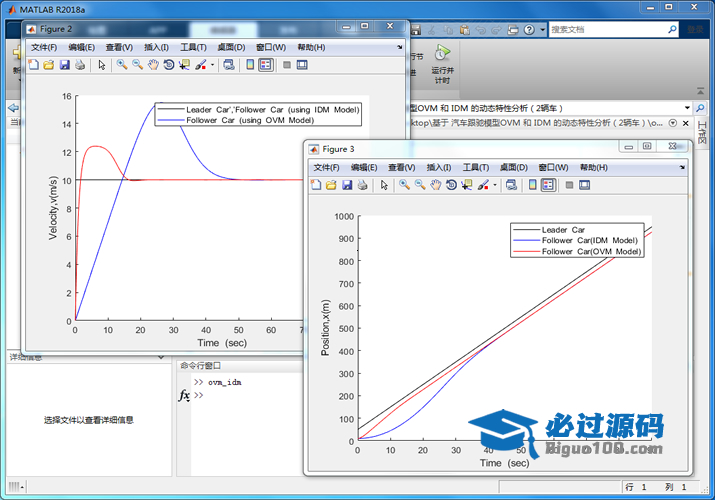Click Link Plot icon in Figure 2

[229, 65]
